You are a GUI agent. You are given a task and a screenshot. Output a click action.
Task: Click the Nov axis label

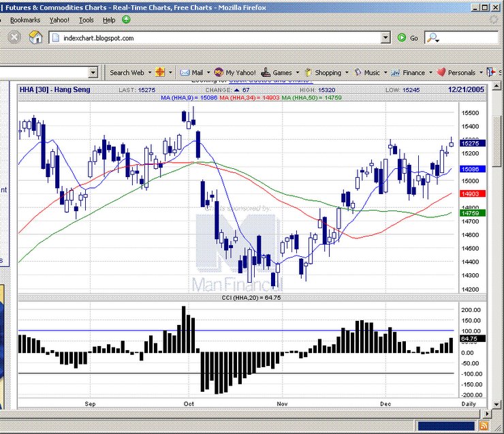[x=282, y=404]
